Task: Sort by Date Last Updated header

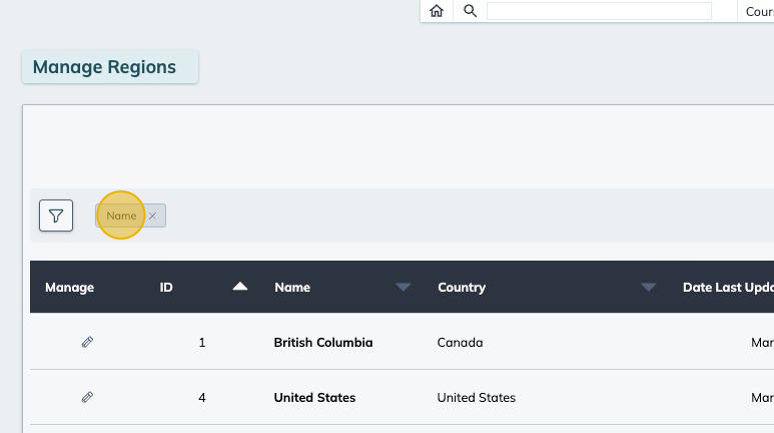Action: coord(727,287)
